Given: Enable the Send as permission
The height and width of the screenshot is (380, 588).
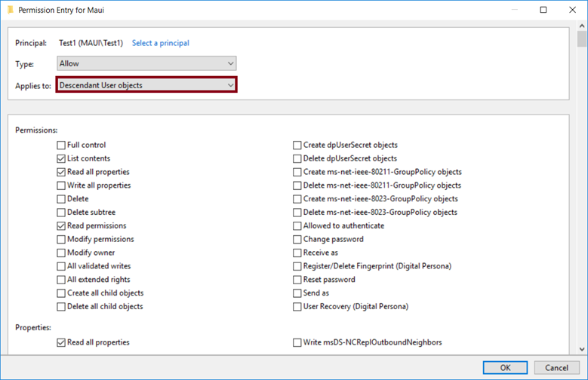Looking at the screenshot, I should 297,293.
